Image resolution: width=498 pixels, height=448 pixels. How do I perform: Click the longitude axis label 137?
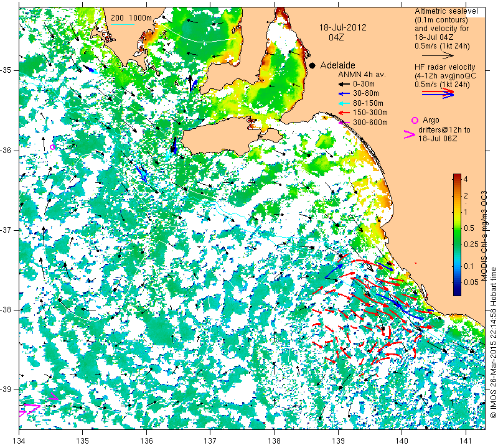tap(210, 441)
